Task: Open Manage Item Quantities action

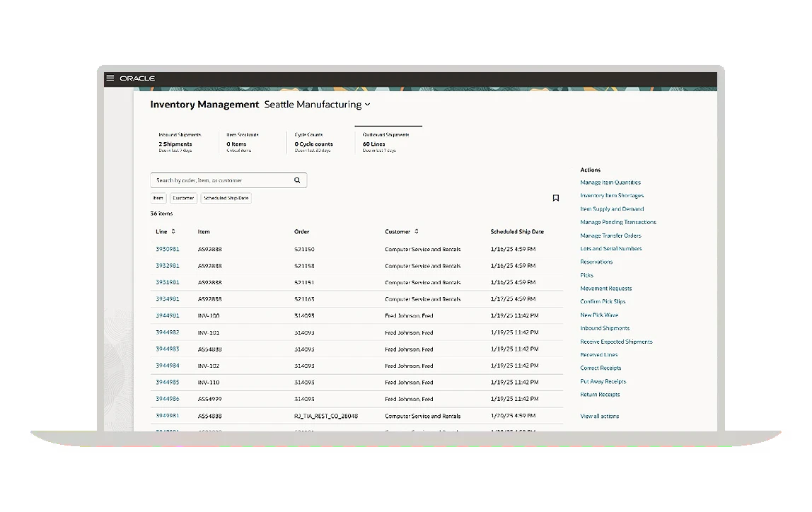Action: click(610, 182)
